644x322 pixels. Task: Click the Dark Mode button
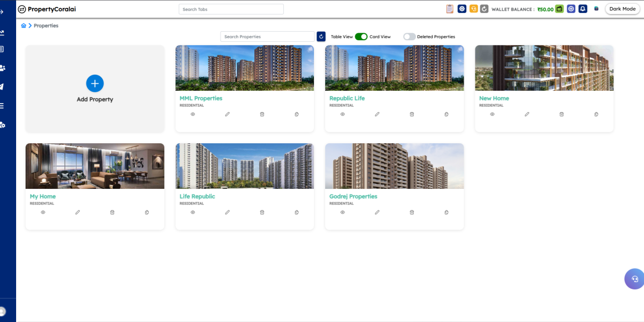[x=622, y=9]
